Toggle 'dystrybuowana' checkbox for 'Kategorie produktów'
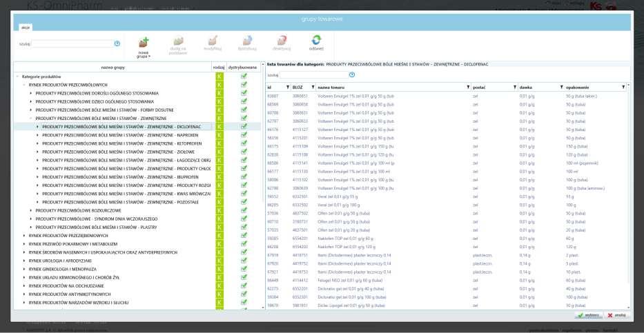Viewport: 644px width, 333px height. click(244, 77)
